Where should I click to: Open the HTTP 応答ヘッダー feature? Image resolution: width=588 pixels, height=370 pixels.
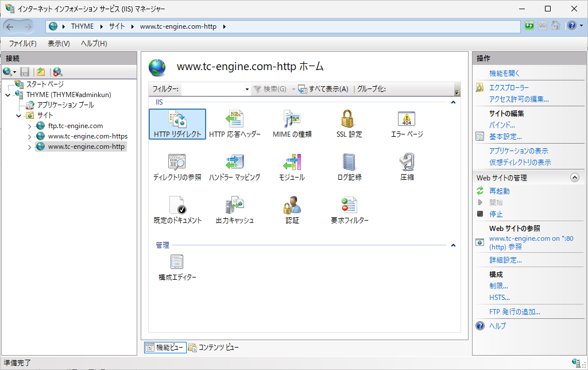[x=235, y=124]
